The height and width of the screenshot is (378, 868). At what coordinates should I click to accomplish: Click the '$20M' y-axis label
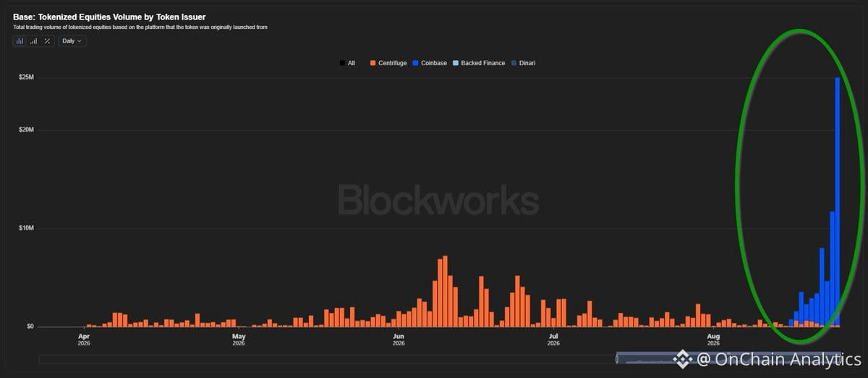[x=27, y=130]
